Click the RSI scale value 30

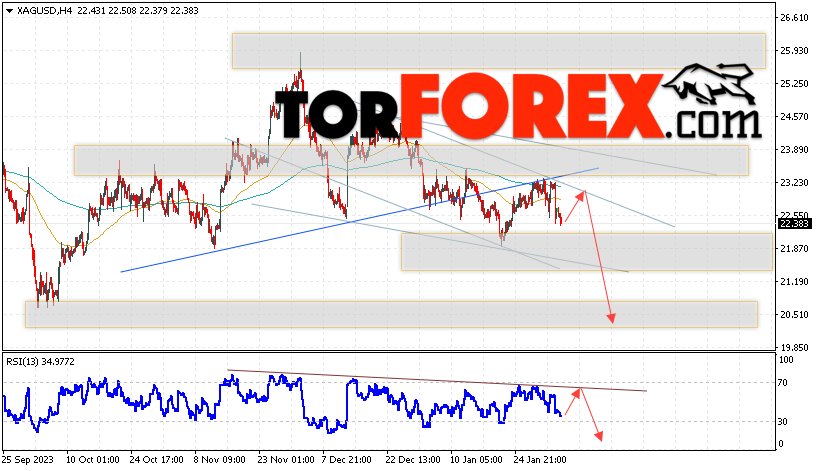point(783,422)
